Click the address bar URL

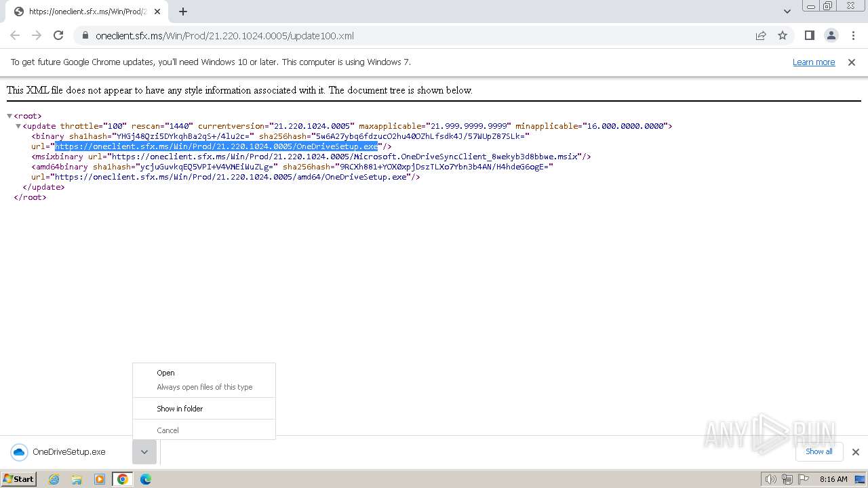(224, 36)
